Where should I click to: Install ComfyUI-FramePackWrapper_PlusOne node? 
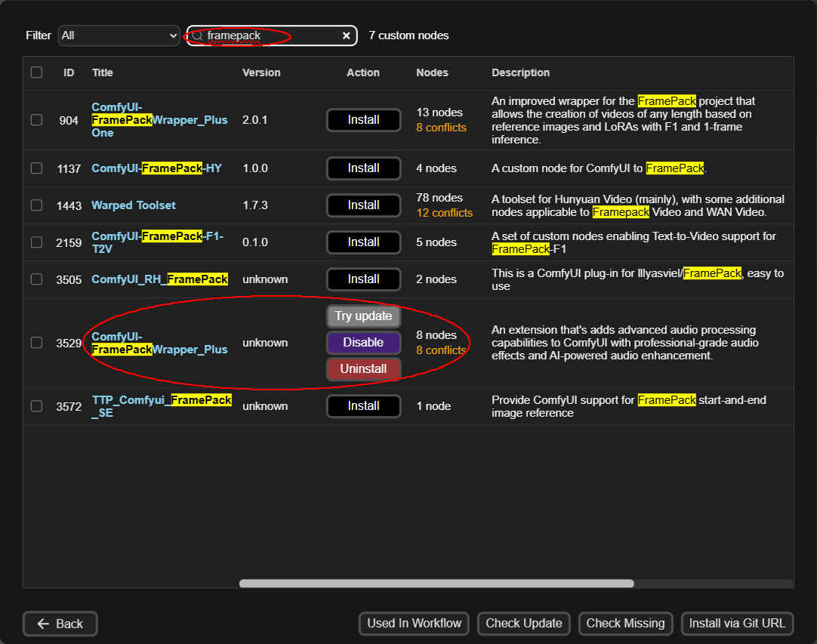[363, 120]
